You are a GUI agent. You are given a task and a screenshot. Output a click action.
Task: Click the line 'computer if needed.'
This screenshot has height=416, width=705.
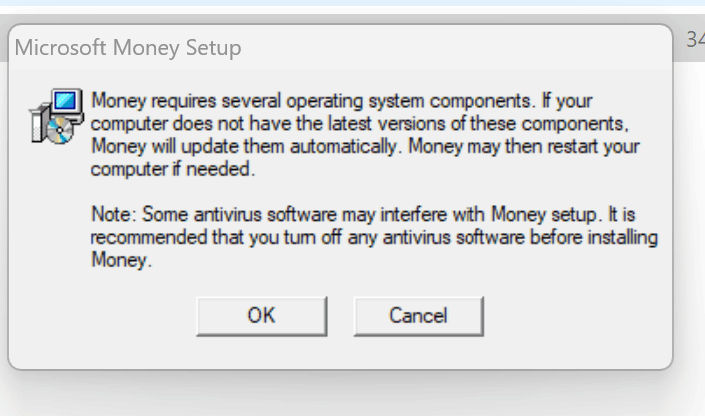(x=173, y=170)
